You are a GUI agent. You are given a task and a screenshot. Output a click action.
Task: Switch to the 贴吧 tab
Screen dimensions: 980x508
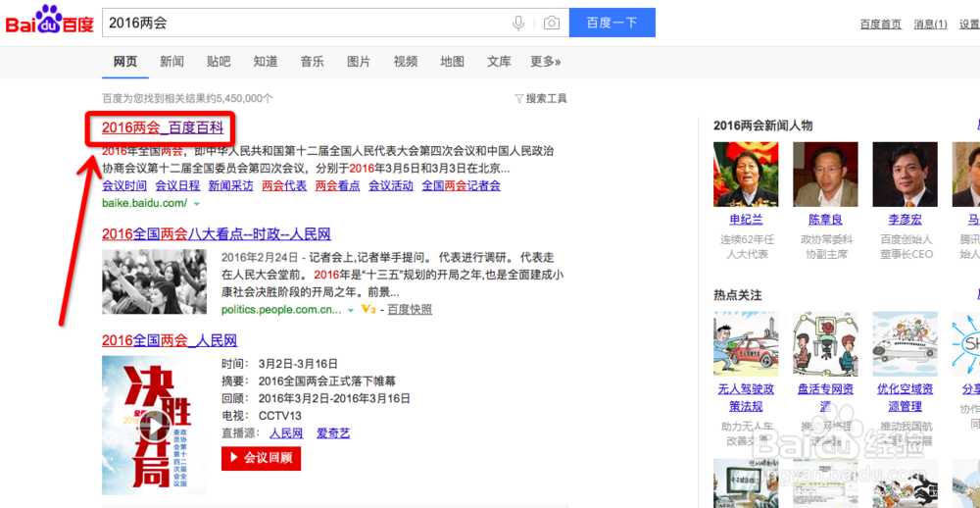click(x=219, y=62)
